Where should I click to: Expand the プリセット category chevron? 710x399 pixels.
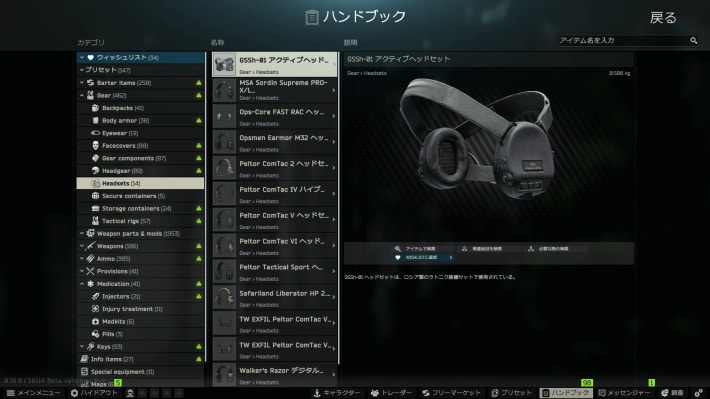(82, 70)
